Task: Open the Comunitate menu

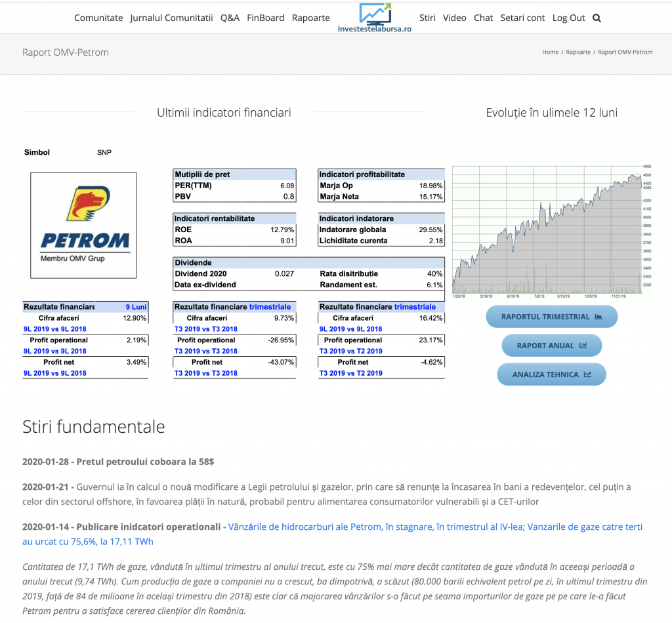Action: [98, 18]
